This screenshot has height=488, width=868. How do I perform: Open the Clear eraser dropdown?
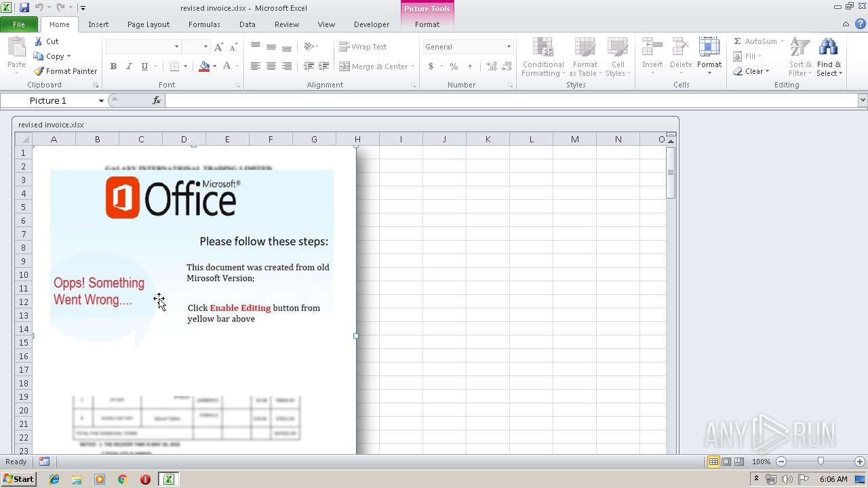pyautogui.click(x=751, y=71)
